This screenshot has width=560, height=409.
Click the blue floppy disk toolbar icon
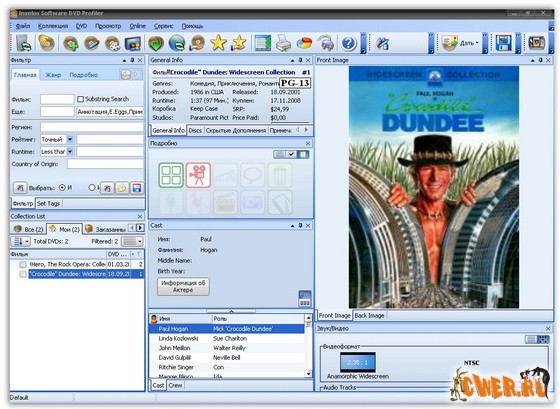click(504, 43)
